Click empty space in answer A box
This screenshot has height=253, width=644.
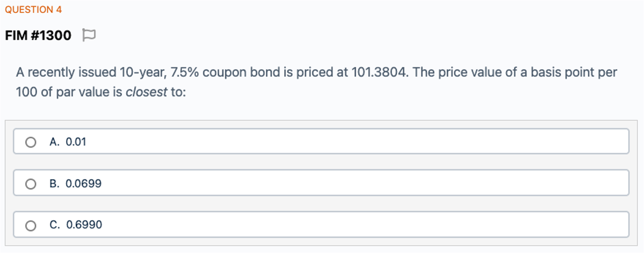337,141
